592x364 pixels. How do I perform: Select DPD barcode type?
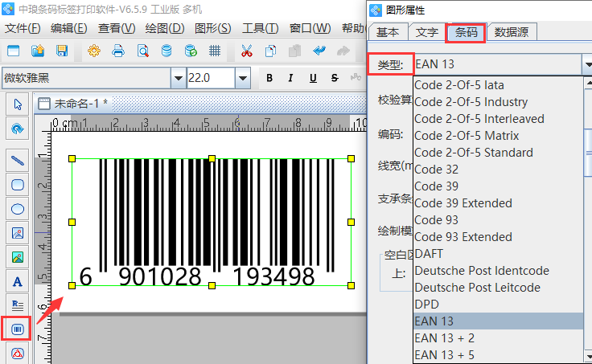(x=427, y=305)
